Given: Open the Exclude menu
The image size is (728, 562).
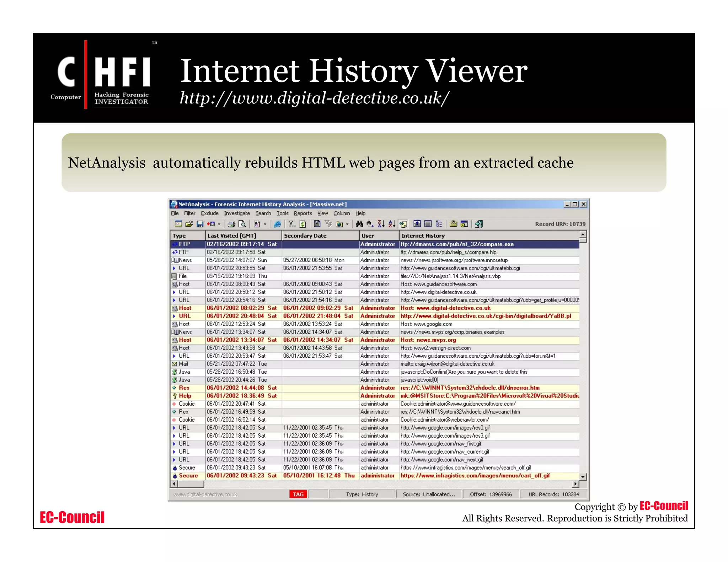Looking at the screenshot, I should click(210, 213).
